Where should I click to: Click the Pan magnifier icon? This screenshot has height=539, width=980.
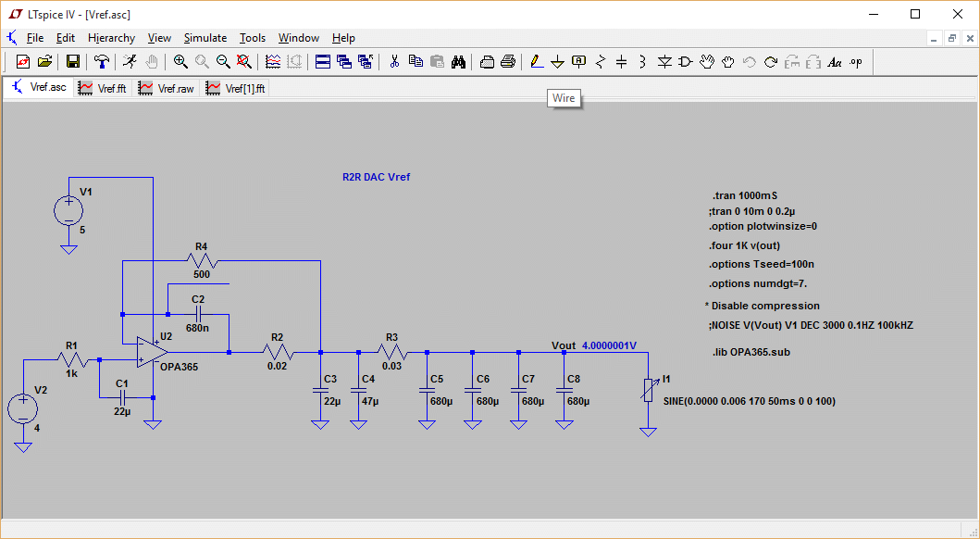pos(202,62)
